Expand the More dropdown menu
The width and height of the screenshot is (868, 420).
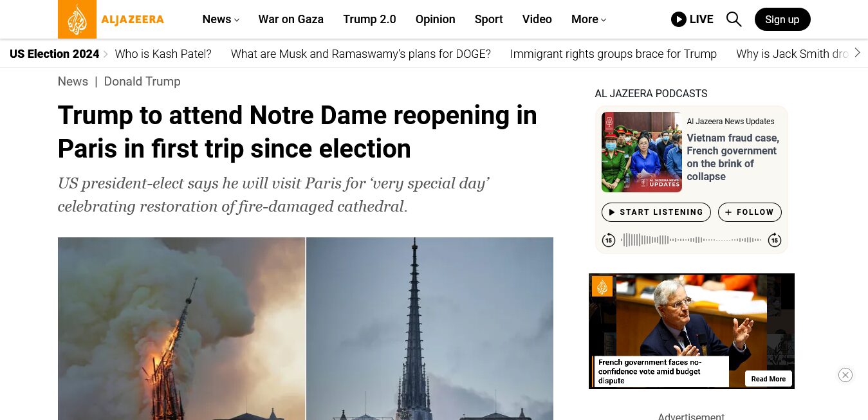point(589,19)
